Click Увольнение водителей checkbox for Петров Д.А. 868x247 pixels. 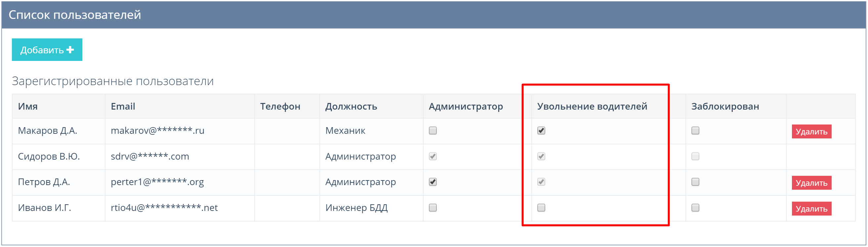541,182
